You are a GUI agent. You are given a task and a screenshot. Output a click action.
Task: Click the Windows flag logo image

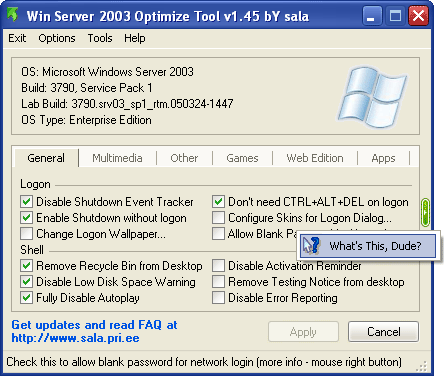[x=372, y=97]
